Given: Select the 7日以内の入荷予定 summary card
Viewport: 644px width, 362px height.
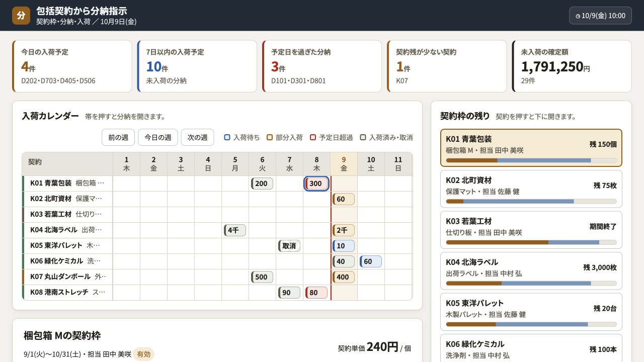Looking at the screenshot, I should click(197, 66).
